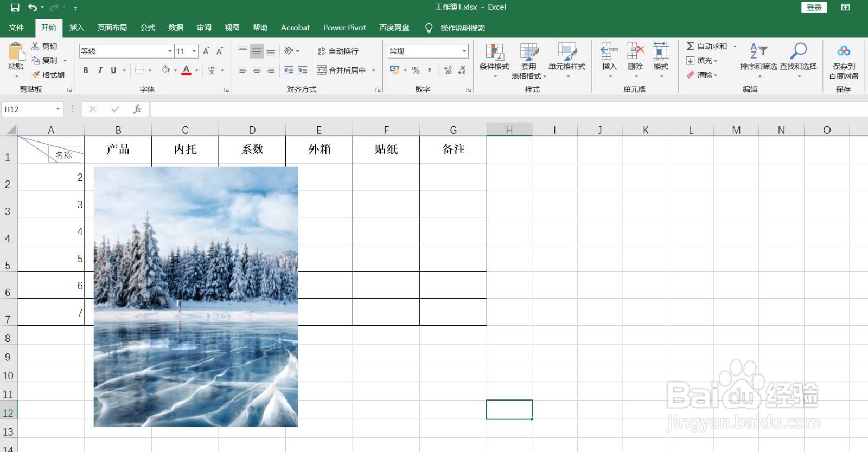Click the Save icon in title bar

pos(15,8)
